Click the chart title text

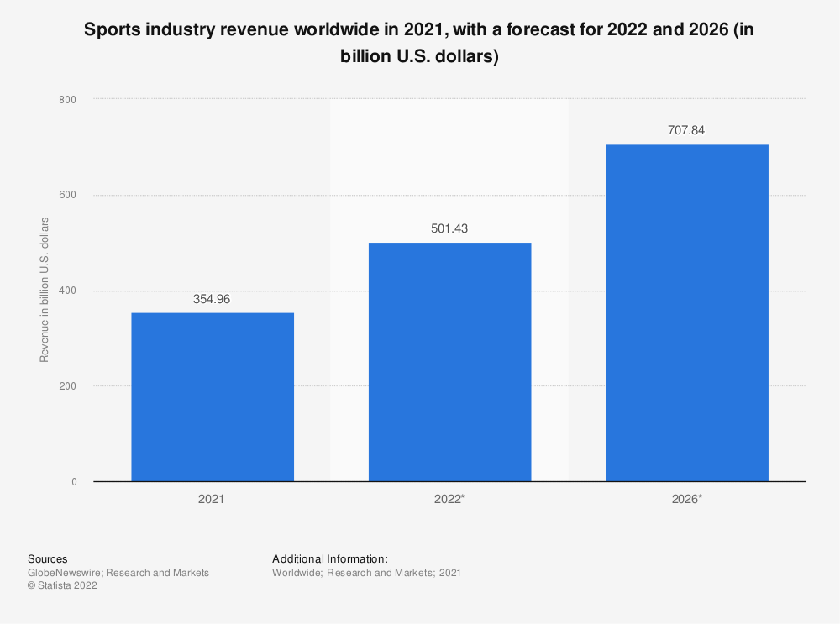(x=418, y=42)
